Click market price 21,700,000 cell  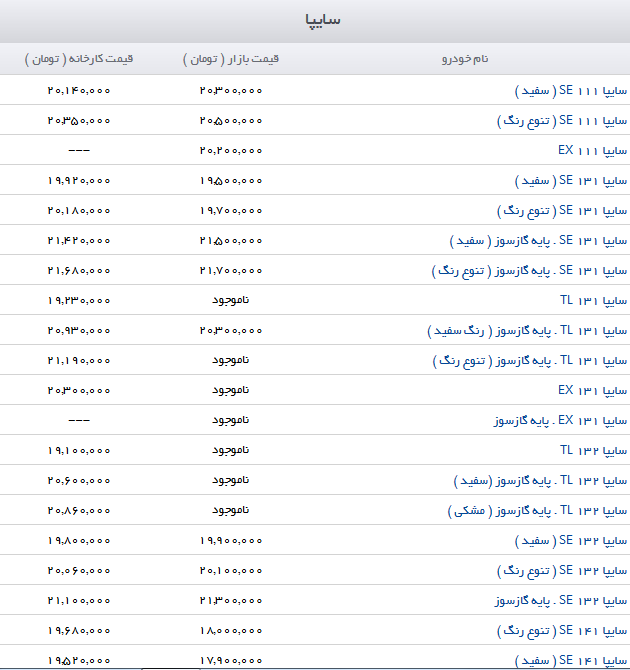pyautogui.click(x=231, y=270)
